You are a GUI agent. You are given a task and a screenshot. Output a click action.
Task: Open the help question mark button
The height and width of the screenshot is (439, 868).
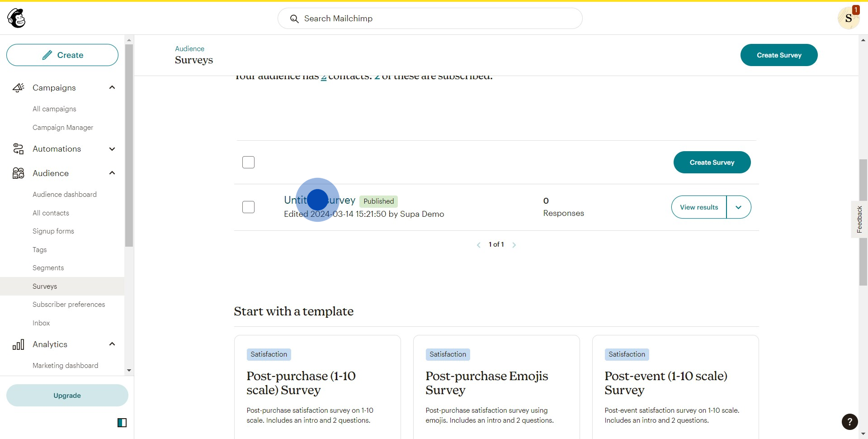pos(849,422)
